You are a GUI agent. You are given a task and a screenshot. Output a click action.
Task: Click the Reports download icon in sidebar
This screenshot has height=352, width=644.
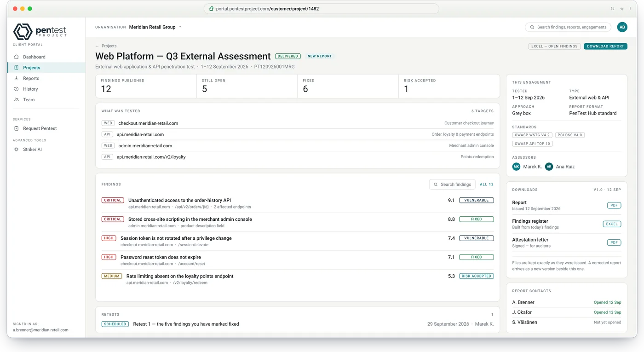coord(17,78)
